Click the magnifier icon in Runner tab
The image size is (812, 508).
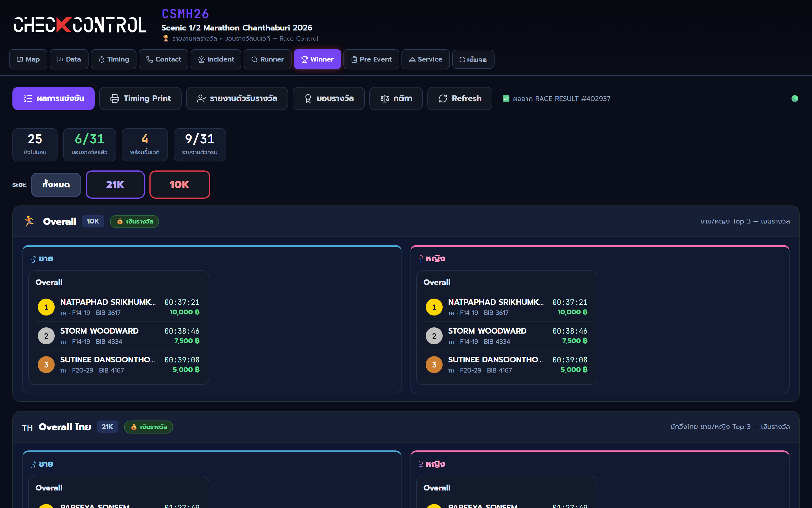point(254,60)
